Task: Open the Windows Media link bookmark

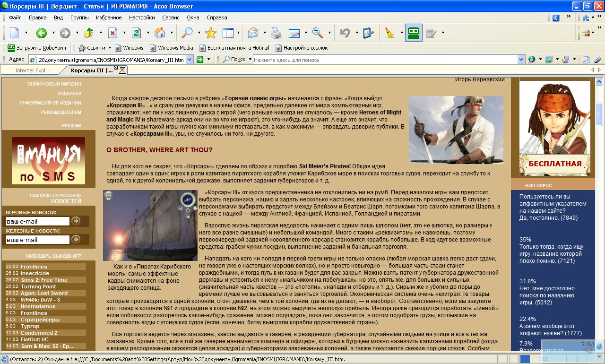Action: point(171,48)
